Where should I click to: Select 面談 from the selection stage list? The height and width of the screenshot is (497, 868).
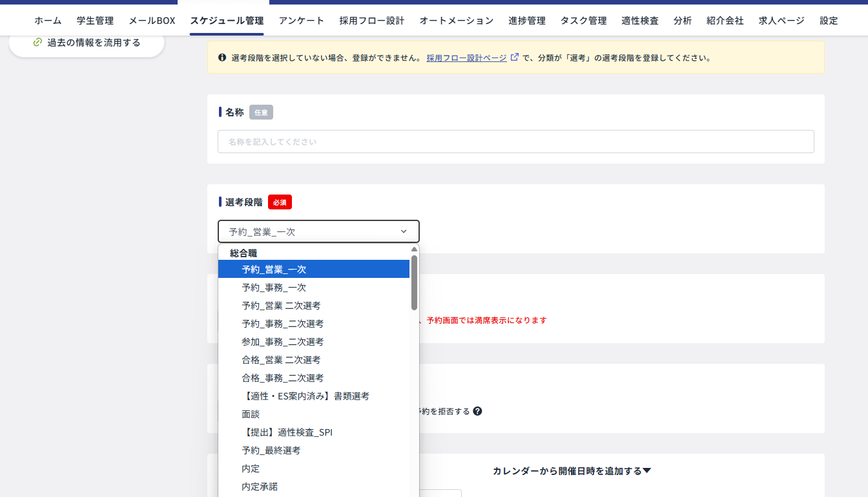point(251,414)
